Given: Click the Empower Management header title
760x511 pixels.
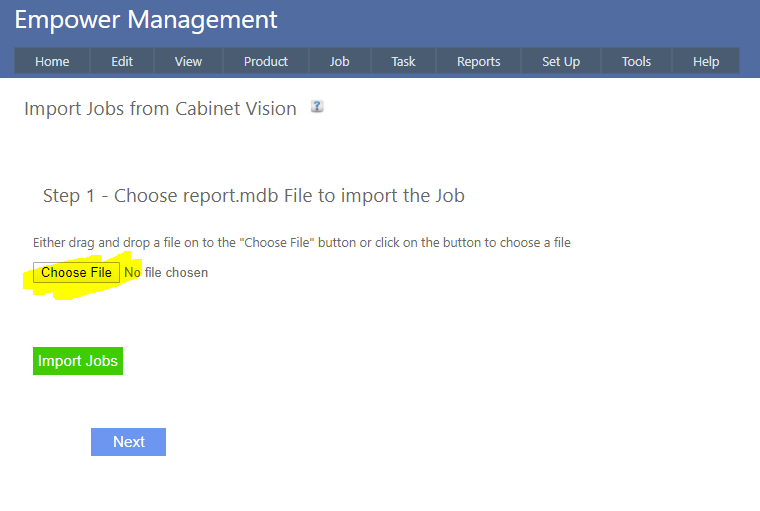Looking at the screenshot, I should (x=146, y=19).
